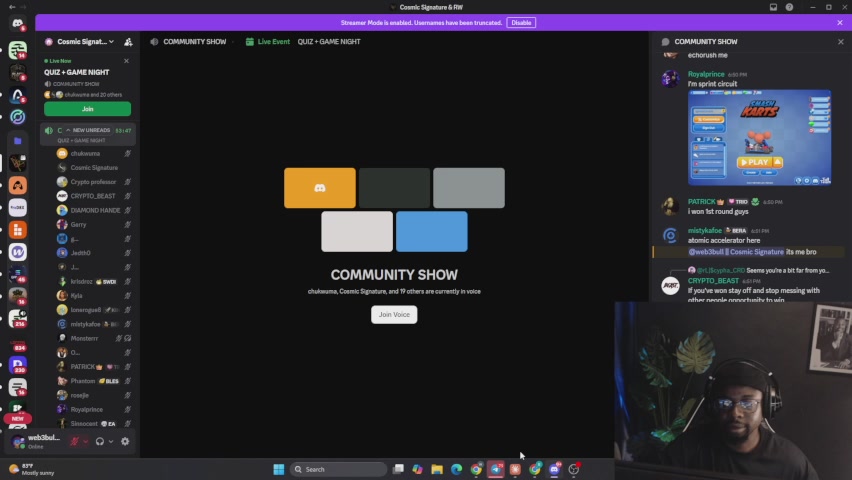The image size is (852, 480).
Task: Open the teal circular server icon
Action: [17, 117]
